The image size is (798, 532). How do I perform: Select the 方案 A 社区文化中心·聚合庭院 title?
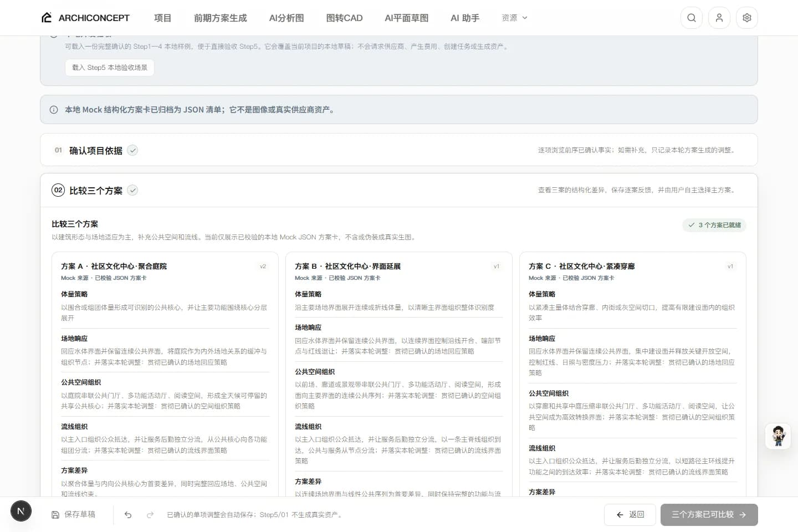click(x=114, y=267)
